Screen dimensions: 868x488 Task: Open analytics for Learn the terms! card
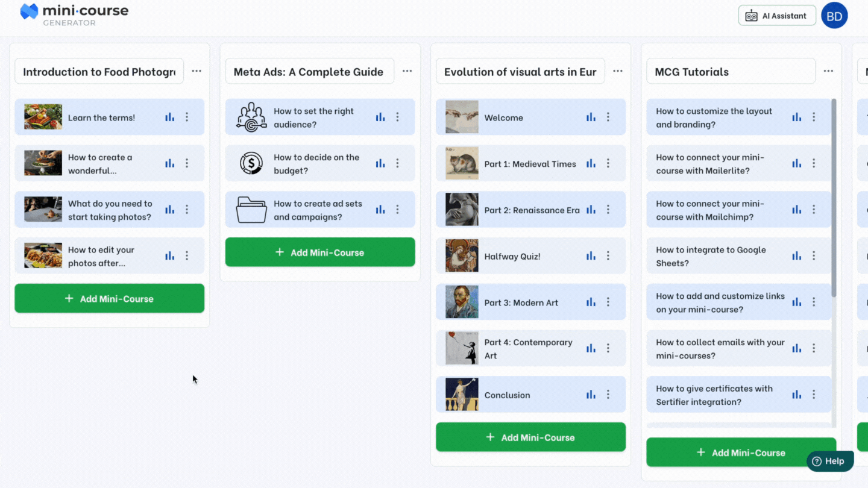(169, 117)
